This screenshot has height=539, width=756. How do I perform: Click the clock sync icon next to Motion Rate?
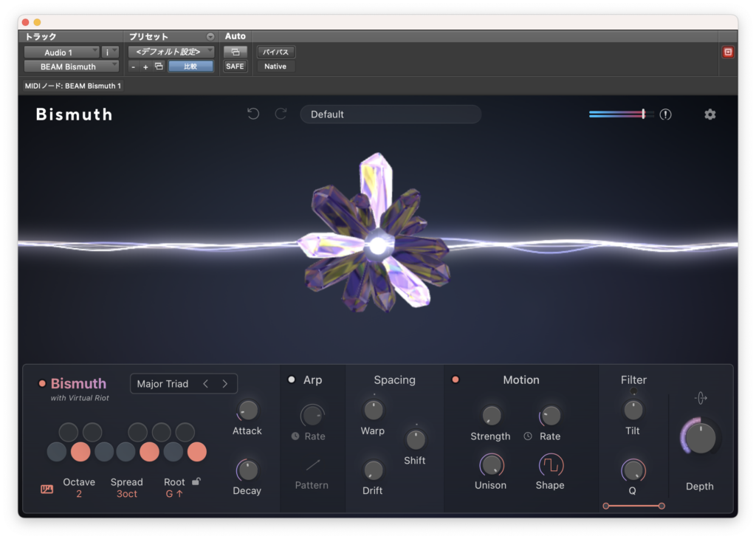(x=528, y=436)
